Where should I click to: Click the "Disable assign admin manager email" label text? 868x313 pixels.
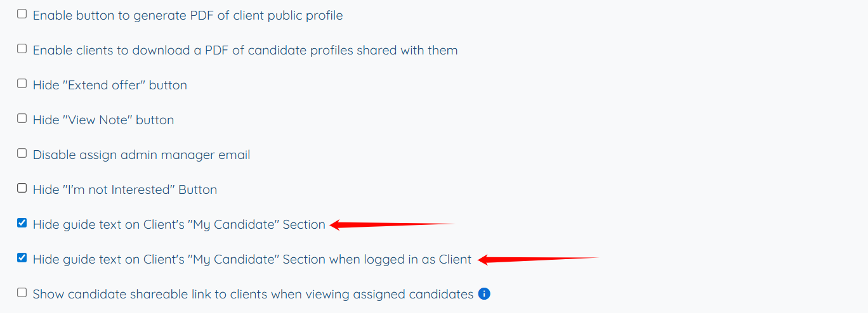click(x=141, y=155)
